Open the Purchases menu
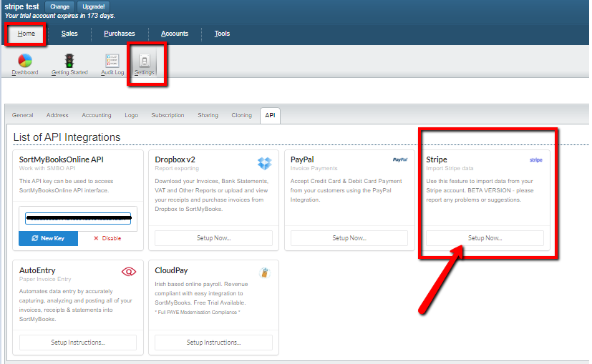The image size is (592, 364). pos(118,34)
